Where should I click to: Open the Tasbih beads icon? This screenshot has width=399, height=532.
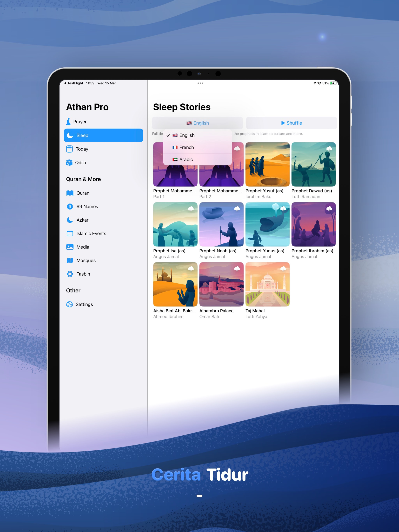click(x=70, y=274)
